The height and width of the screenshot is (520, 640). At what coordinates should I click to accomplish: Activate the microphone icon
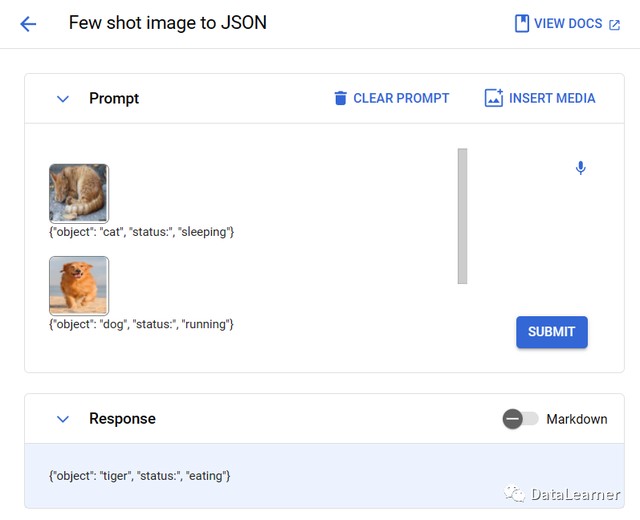580,168
